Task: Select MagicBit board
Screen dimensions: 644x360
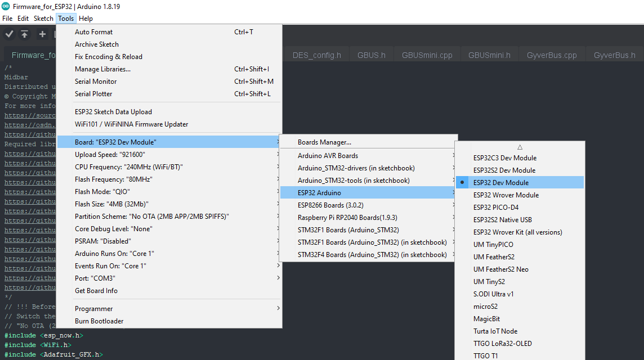Action: (x=520, y=318)
